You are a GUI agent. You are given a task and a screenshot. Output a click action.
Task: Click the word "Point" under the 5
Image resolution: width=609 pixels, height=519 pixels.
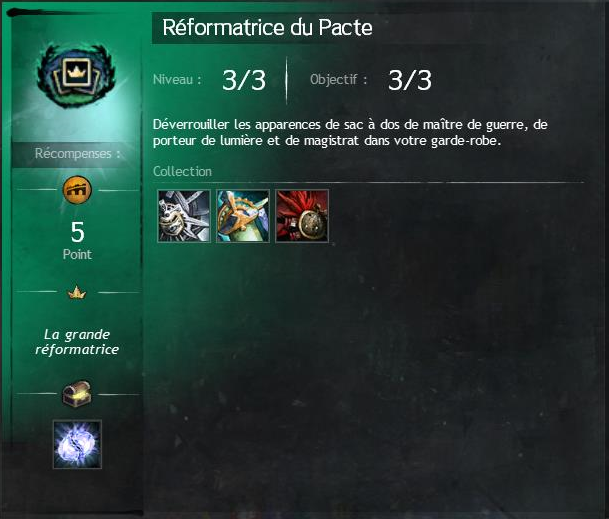[x=77, y=254]
